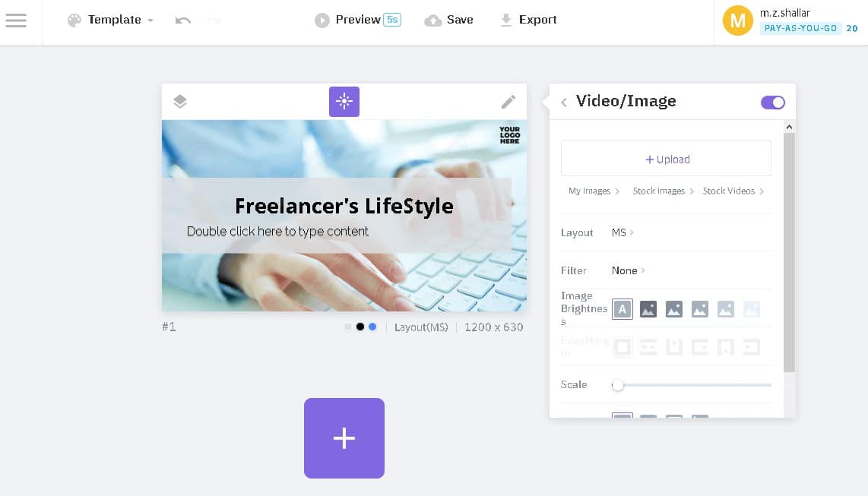Choose the black color dot
This screenshot has width=868, height=496.
(360, 327)
